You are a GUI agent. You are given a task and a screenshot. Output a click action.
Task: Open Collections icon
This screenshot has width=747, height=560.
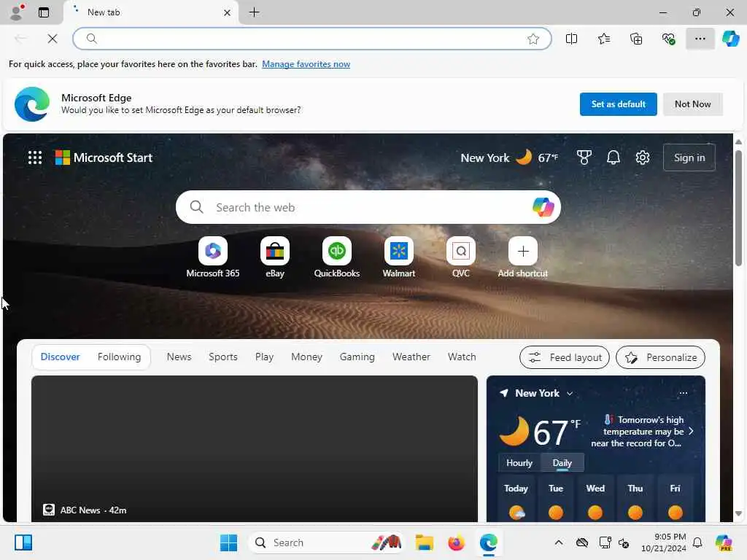tap(636, 39)
